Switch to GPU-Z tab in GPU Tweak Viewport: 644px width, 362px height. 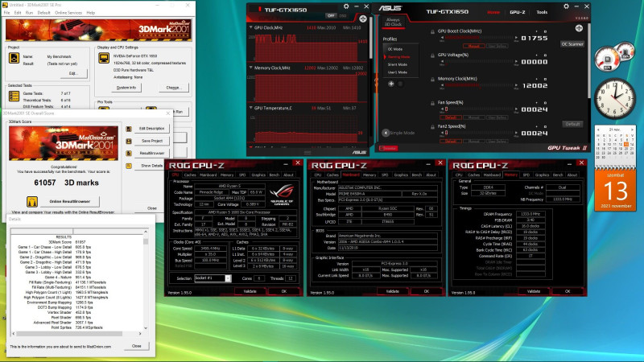click(x=517, y=12)
